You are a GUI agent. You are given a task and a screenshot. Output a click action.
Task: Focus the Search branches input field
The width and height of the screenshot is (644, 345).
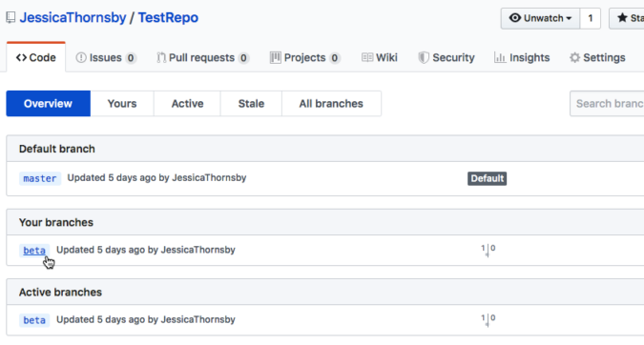click(x=607, y=103)
